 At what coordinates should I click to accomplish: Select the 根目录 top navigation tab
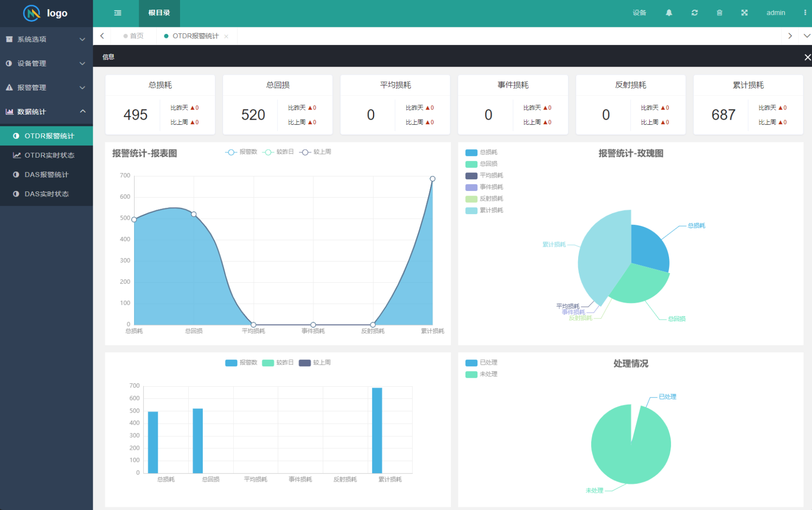click(x=159, y=13)
